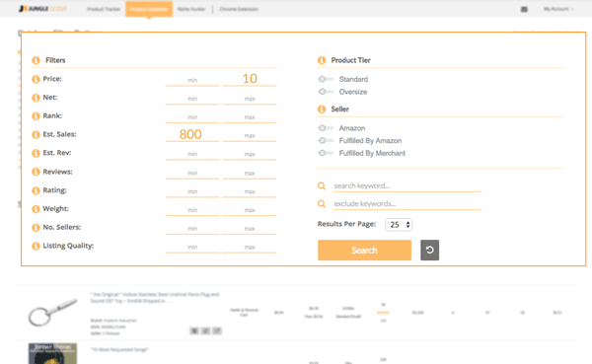The width and height of the screenshot is (592, 364).
Task: Click the Product Tier info icon
Action: tap(322, 60)
